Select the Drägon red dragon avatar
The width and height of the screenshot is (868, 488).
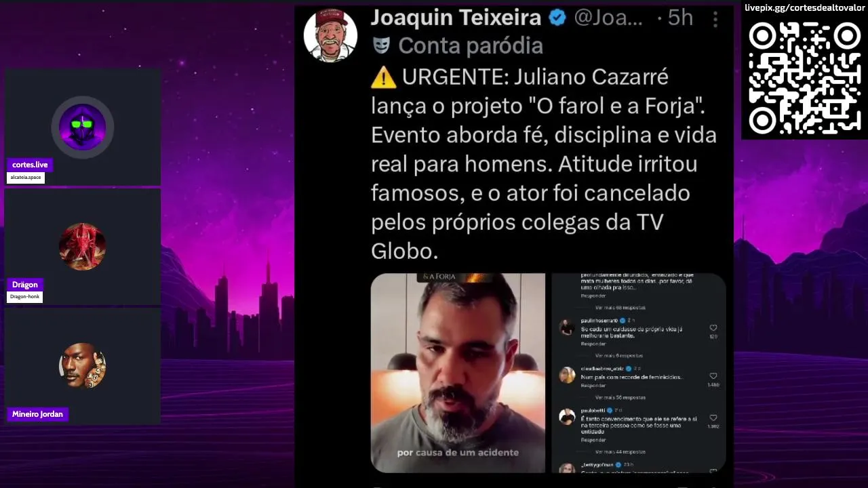[83, 247]
